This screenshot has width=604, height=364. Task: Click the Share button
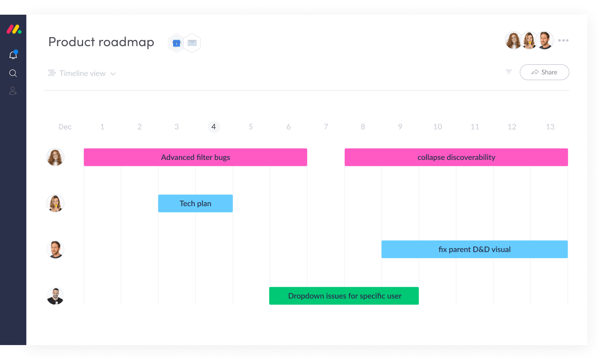pos(544,72)
